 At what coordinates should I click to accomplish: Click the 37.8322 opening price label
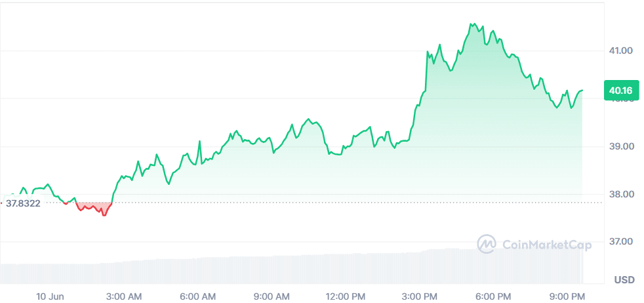pos(23,203)
